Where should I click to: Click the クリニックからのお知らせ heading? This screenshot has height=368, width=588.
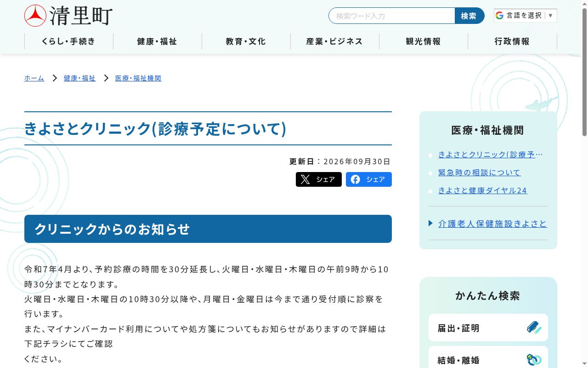coord(208,229)
